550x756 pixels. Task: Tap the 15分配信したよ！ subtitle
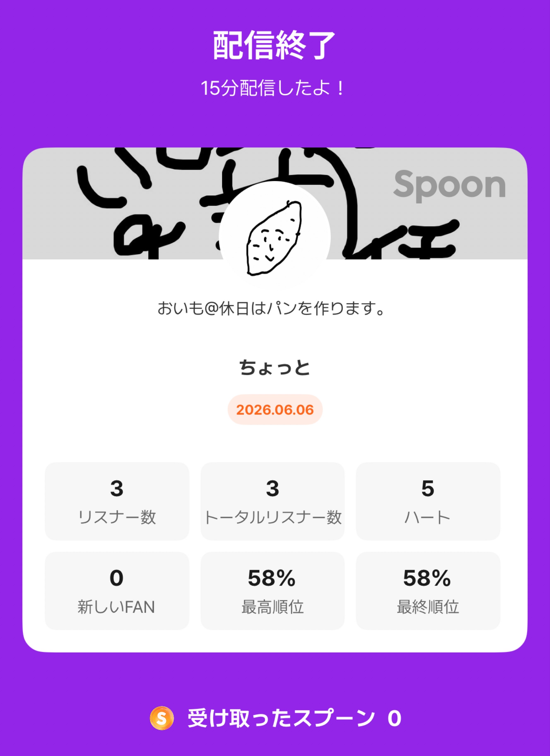[x=272, y=88]
